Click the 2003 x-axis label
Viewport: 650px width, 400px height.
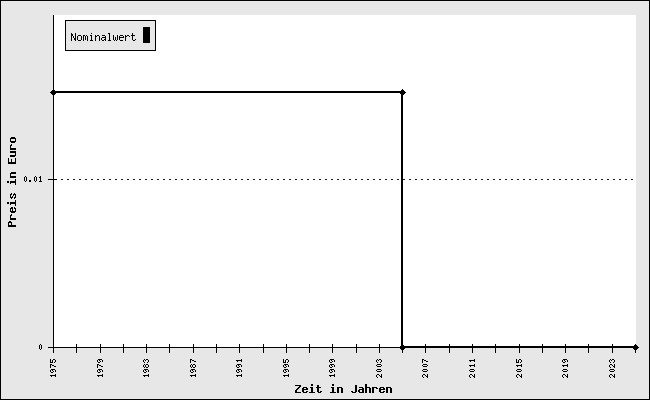380,368
